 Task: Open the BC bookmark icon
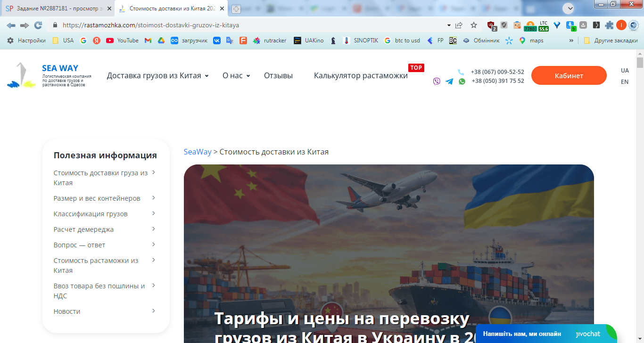453,41
